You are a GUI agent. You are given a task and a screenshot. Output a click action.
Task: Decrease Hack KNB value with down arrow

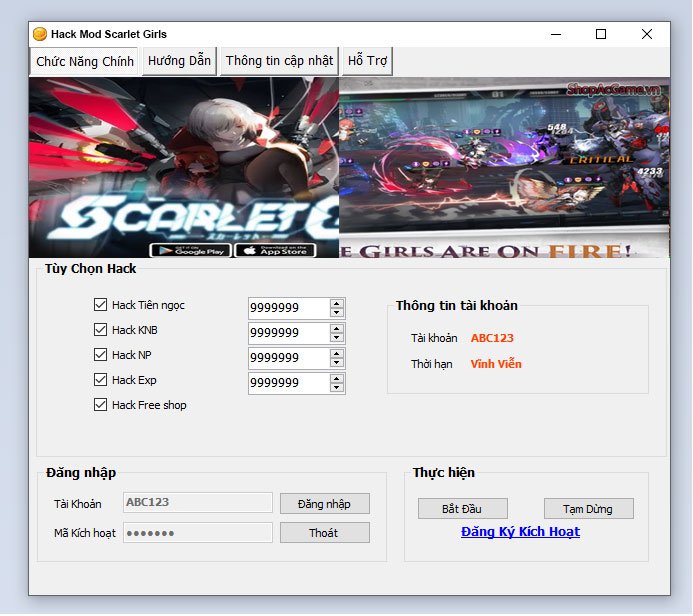click(337, 338)
